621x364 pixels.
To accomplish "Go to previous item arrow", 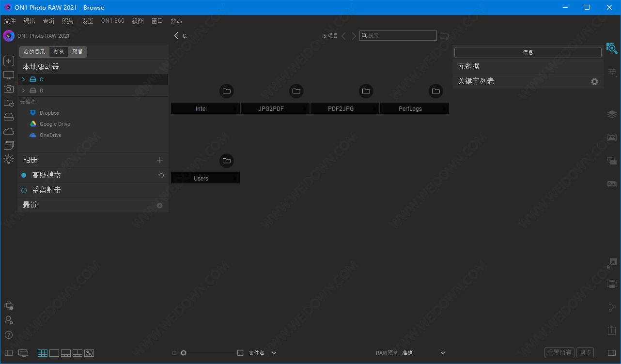I will point(343,36).
